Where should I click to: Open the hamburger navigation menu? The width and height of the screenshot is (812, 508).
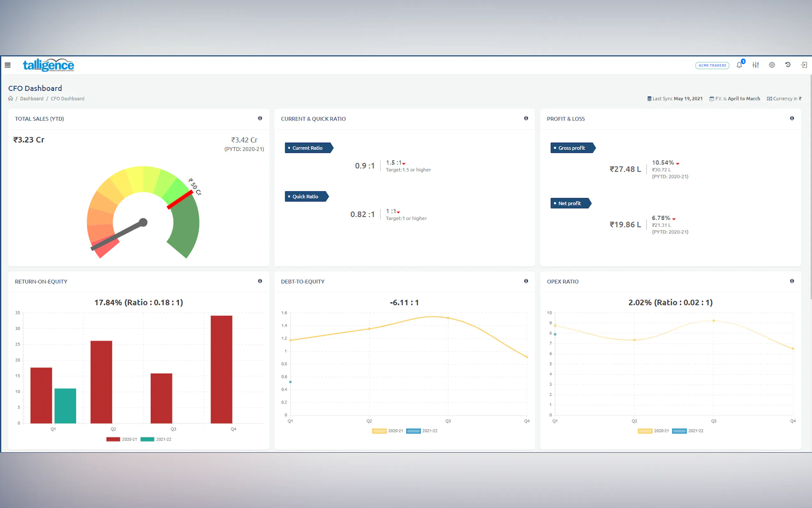(x=8, y=65)
